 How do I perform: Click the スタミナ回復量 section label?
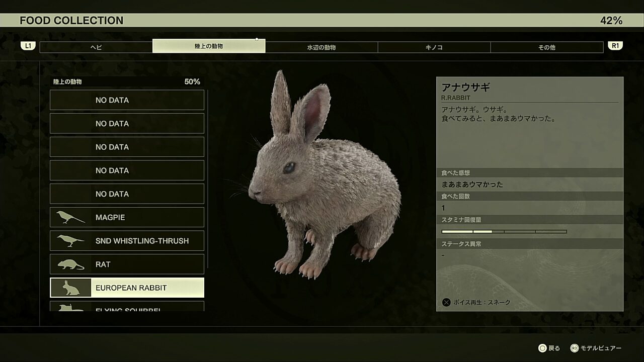click(x=461, y=220)
